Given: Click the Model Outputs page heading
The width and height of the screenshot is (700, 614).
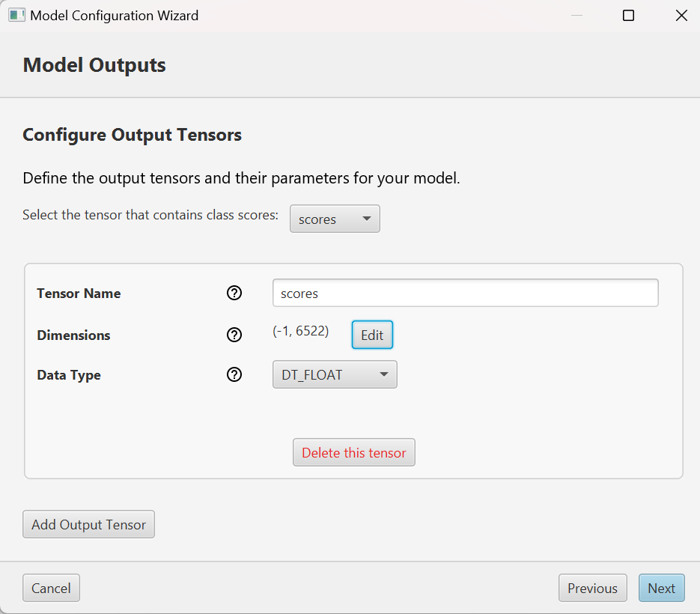Looking at the screenshot, I should (94, 65).
